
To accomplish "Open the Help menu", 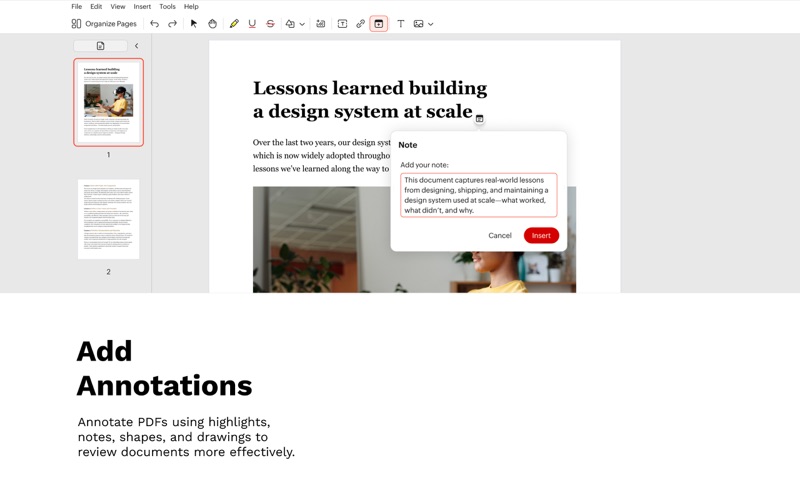I will click(191, 7).
